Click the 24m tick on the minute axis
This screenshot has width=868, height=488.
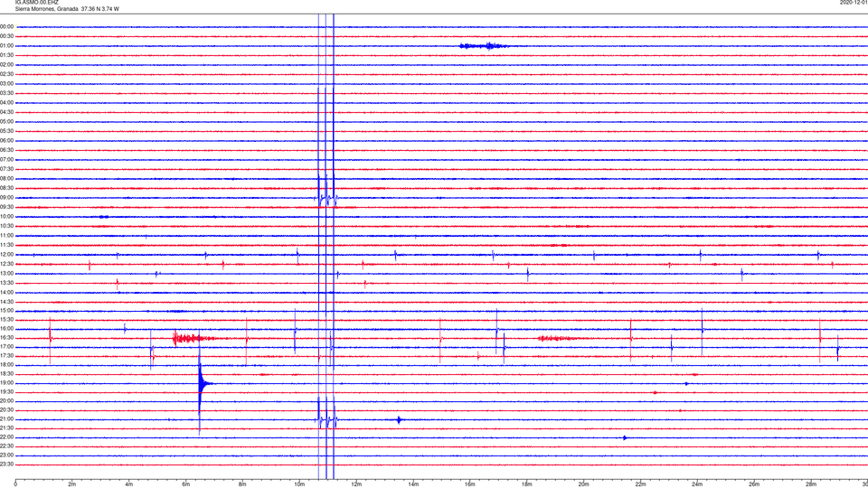pyautogui.click(x=697, y=484)
